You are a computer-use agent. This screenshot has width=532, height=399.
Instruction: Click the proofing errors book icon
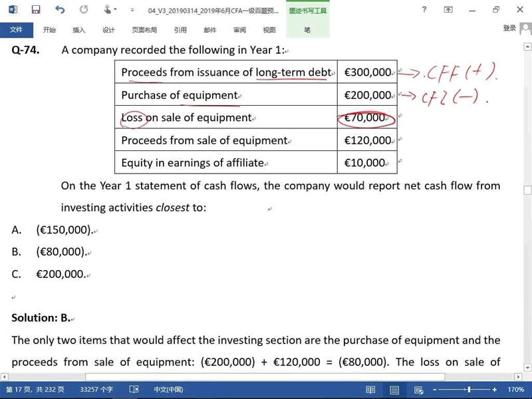coord(134,390)
